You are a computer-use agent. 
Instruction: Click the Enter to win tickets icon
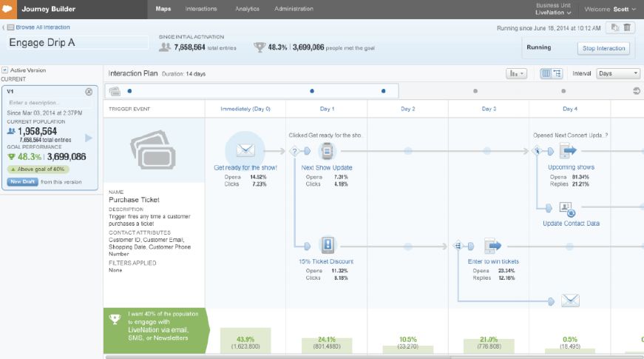pos(492,245)
